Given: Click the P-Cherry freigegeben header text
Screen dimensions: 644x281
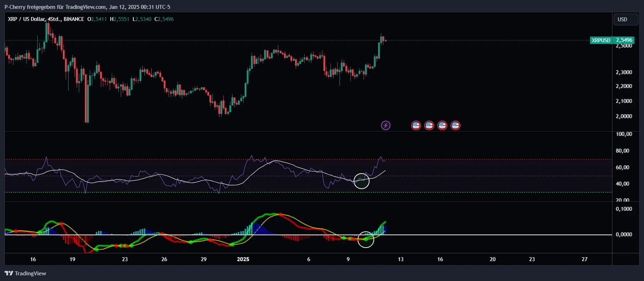Looking at the screenshot, I should (x=87, y=7).
